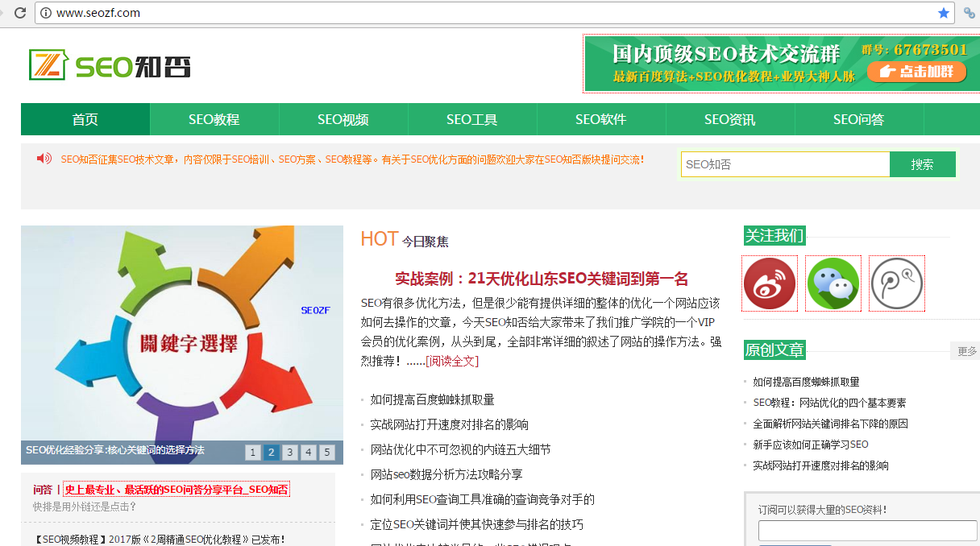Switch slideshow to slide 3
Screen dimensions: 980x546
290,453
